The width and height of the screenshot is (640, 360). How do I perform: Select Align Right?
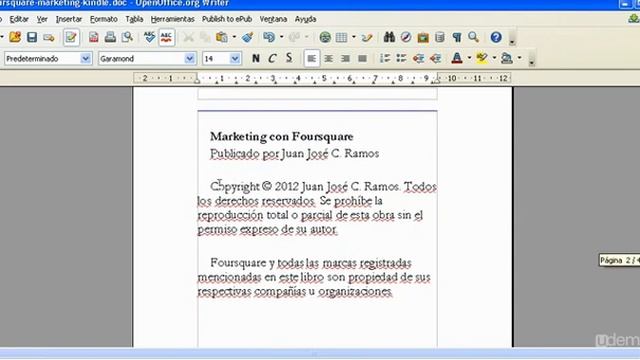[345, 58]
